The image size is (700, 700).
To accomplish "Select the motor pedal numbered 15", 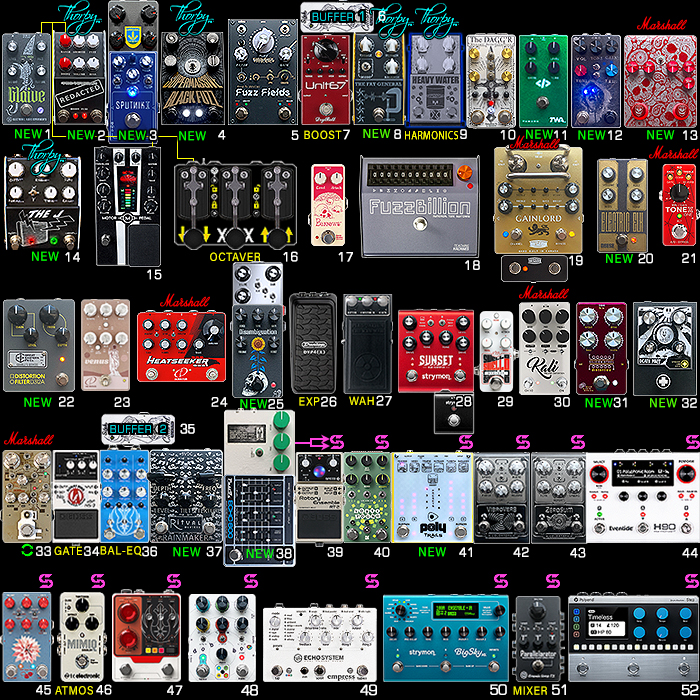I will [128, 206].
